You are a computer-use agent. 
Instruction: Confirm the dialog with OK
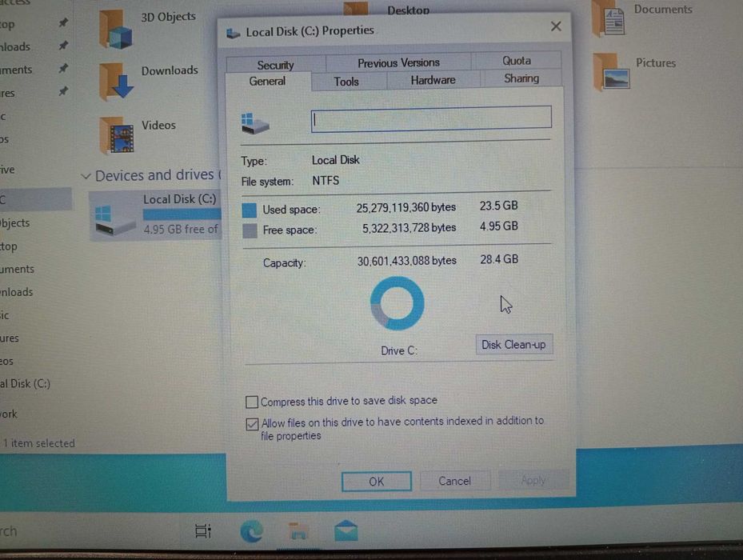point(377,482)
